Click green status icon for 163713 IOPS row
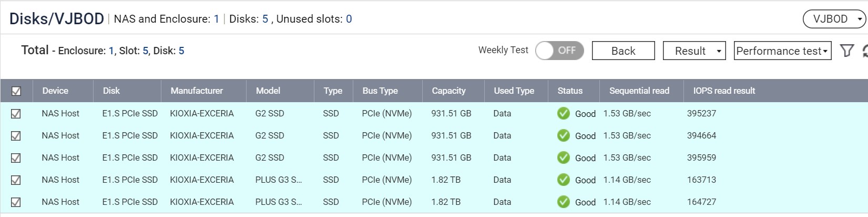868x217 pixels. coord(564,180)
